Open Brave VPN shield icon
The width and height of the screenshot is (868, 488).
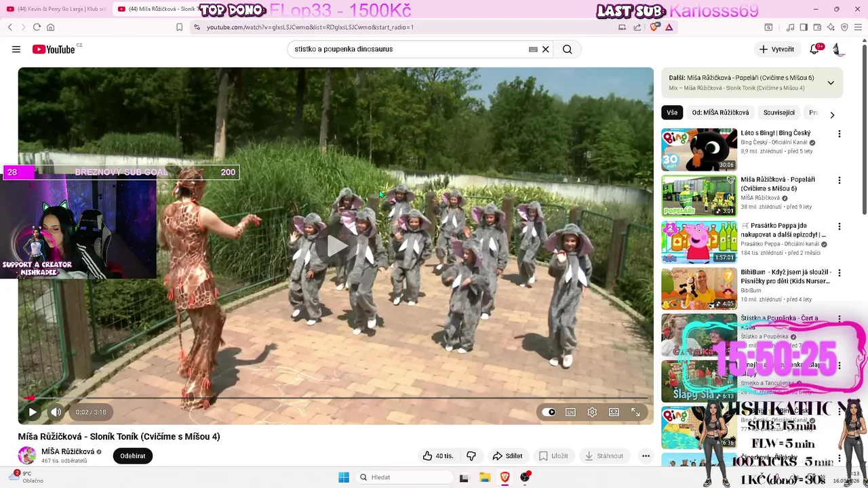[x=844, y=27]
